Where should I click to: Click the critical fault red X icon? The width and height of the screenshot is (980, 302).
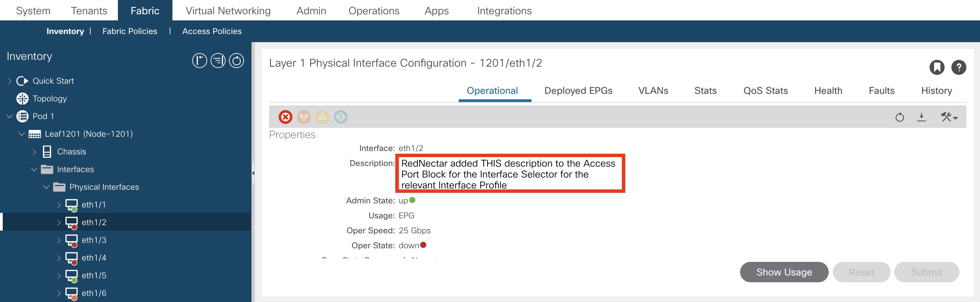pyautogui.click(x=285, y=117)
